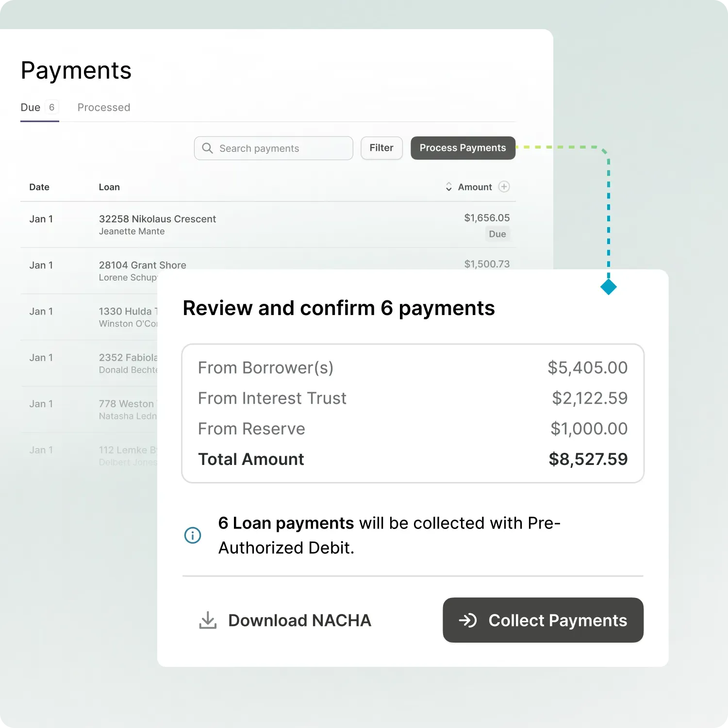Screen dimensions: 728x728
Task: Click the Date column header
Action: [x=39, y=187]
